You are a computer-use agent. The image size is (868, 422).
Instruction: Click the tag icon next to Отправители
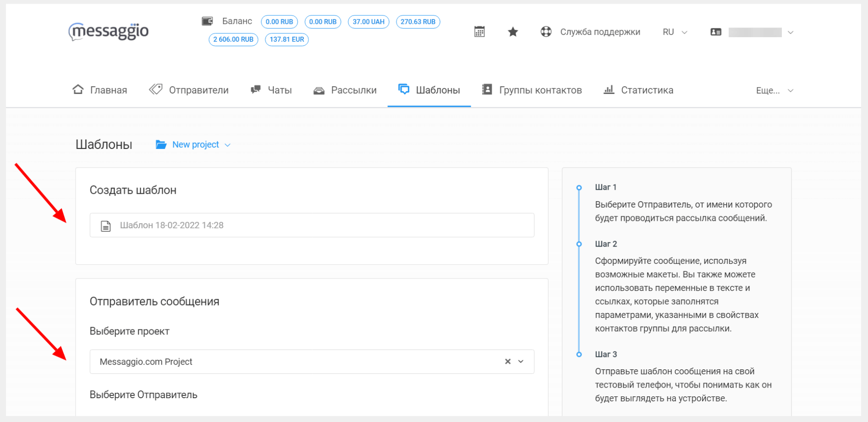156,89
